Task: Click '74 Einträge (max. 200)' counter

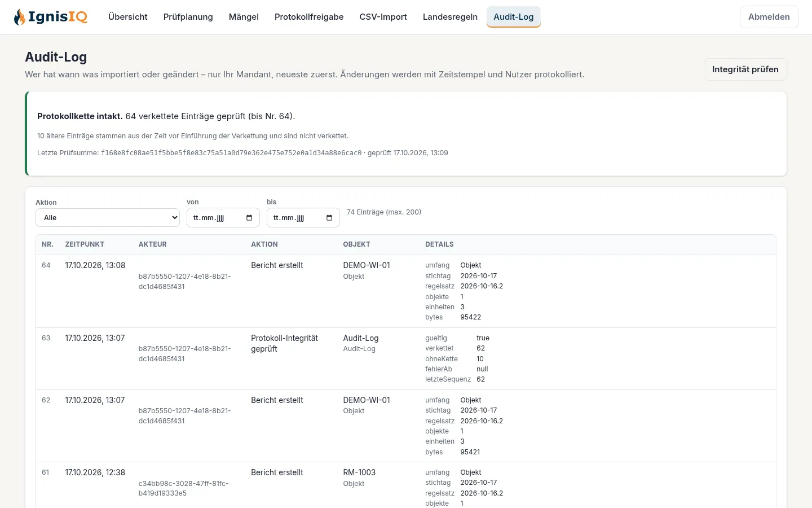Action: (384, 212)
